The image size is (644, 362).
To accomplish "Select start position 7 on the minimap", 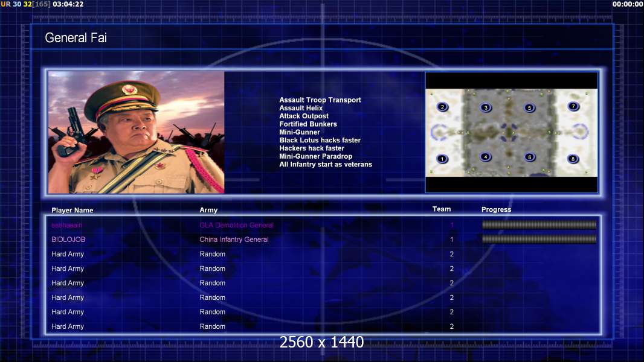I will (573, 107).
